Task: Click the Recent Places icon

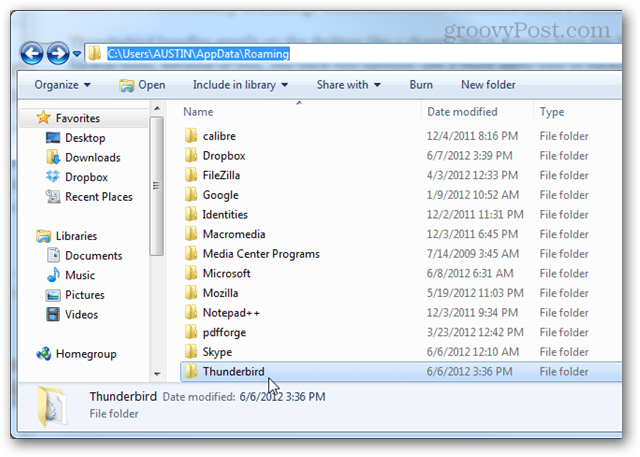Action: (53, 197)
